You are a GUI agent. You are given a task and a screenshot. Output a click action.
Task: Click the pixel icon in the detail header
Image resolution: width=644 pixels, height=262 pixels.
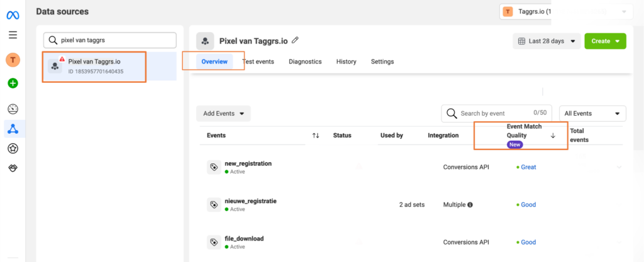point(205,41)
